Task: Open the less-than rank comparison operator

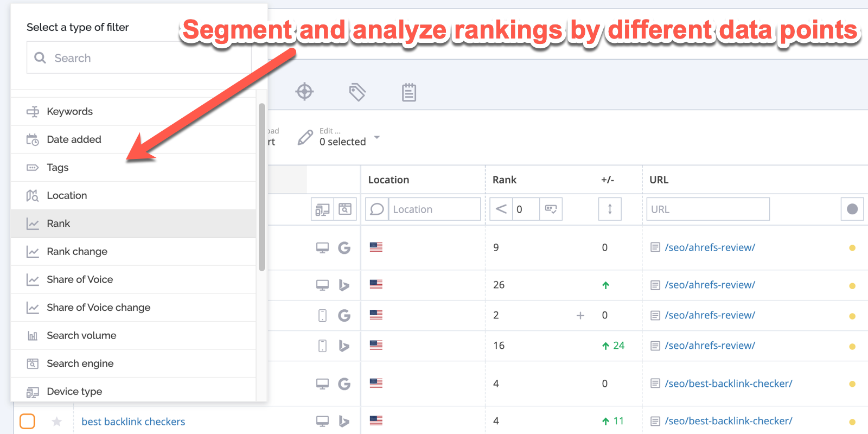Action: [x=501, y=209]
